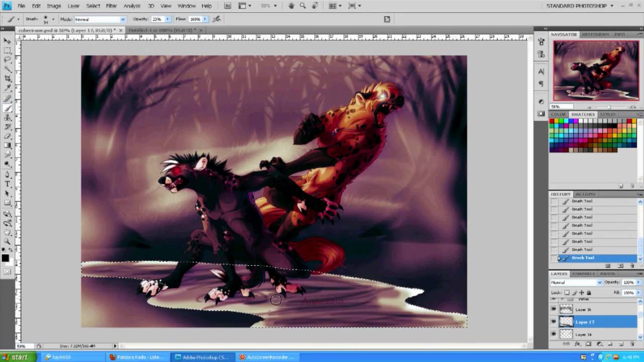The image size is (644, 362).
Task: Toggle lock position
Action: (582, 293)
